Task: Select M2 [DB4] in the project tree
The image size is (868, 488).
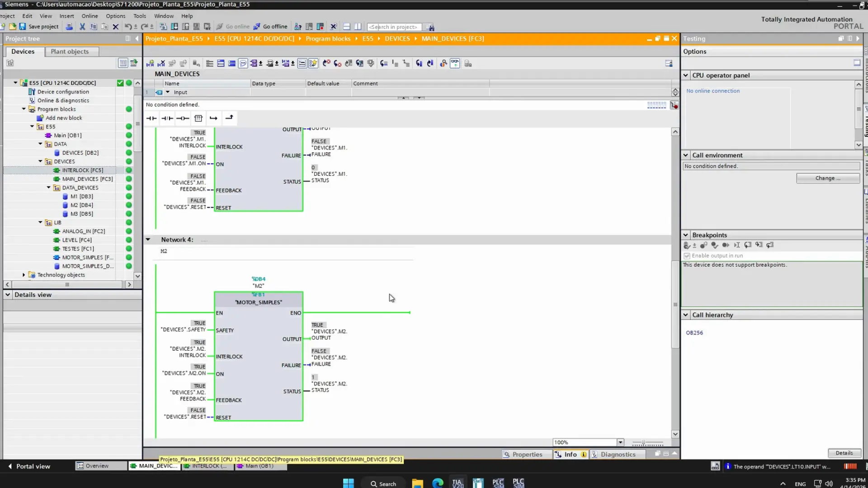Action: tap(82, 205)
